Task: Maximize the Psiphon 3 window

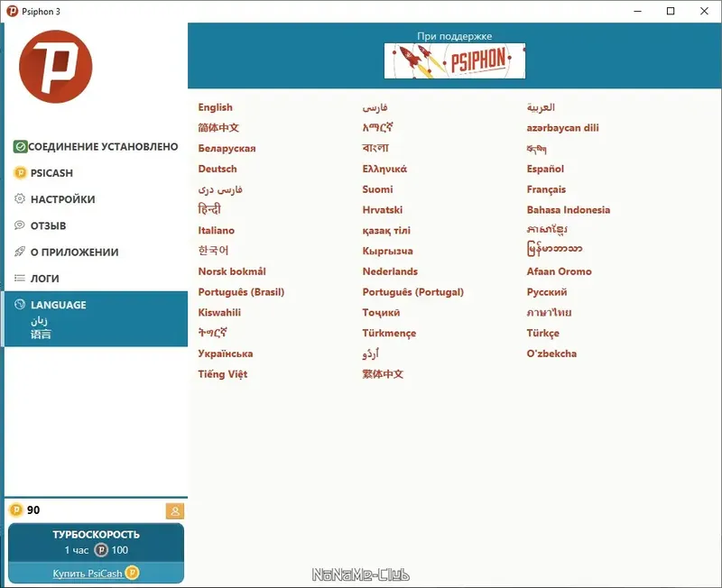Action: 671,11
